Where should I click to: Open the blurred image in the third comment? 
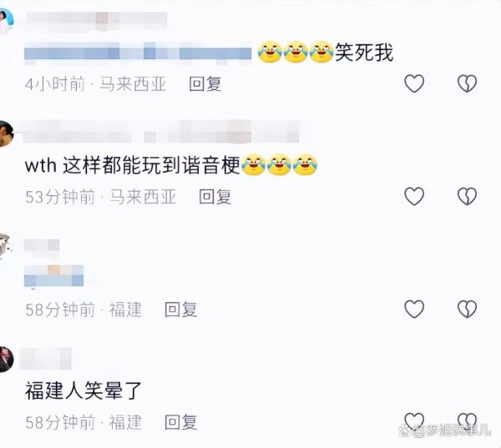[54, 275]
